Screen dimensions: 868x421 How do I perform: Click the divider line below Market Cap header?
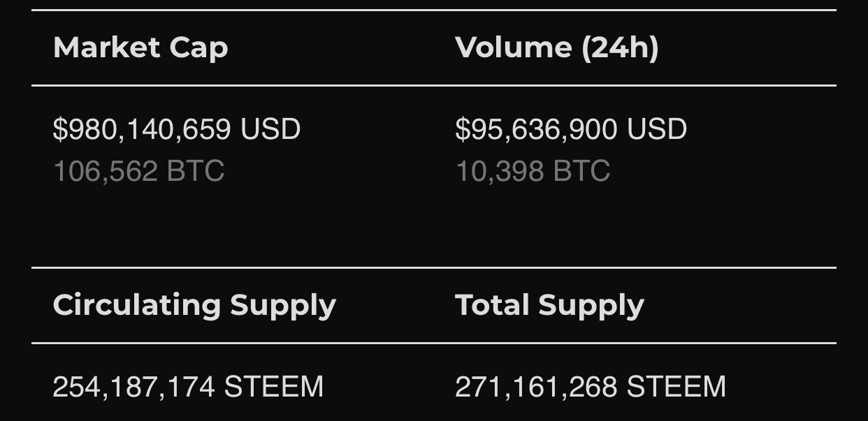[231, 86]
